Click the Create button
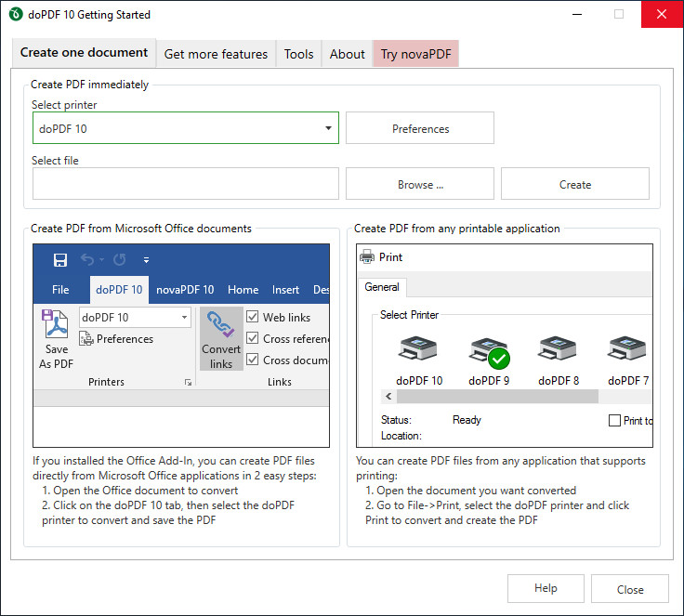The width and height of the screenshot is (684, 616). click(x=575, y=184)
